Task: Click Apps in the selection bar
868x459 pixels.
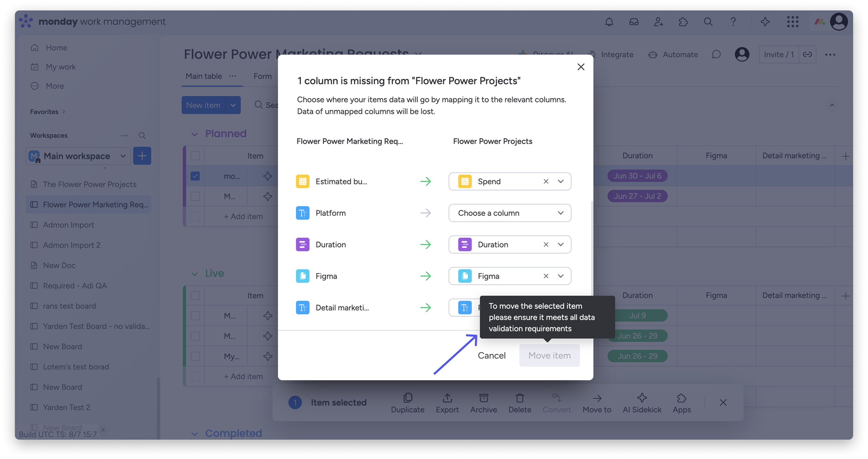Action: pos(682,403)
